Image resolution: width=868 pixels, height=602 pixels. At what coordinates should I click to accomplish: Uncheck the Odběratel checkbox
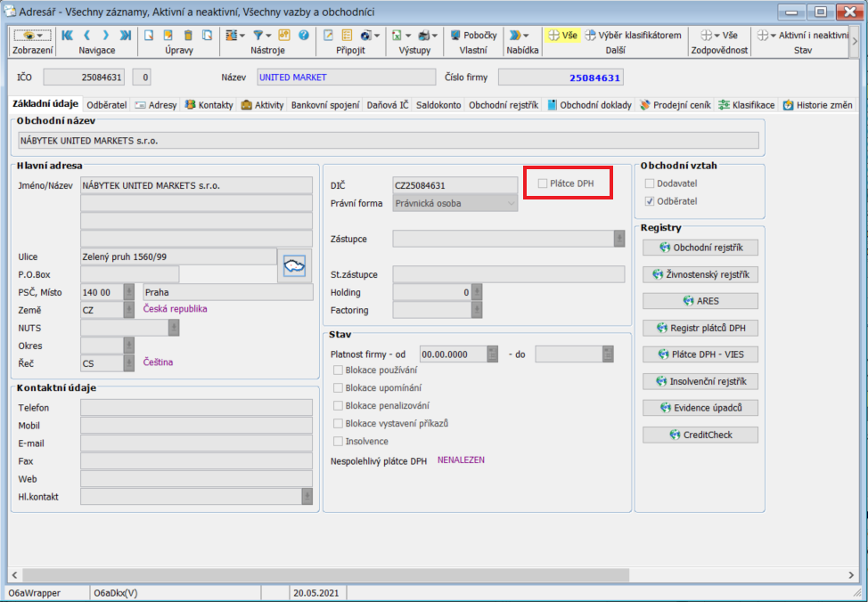point(650,201)
